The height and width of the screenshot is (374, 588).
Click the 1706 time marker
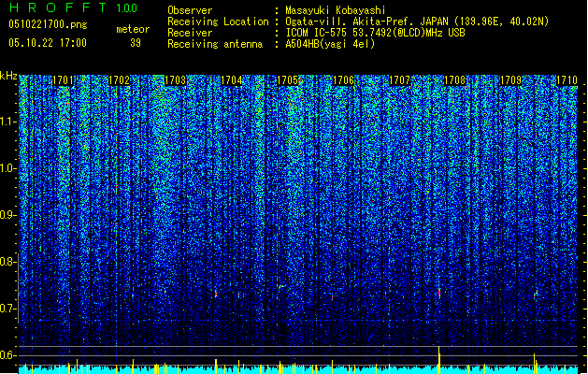[x=343, y=80]
